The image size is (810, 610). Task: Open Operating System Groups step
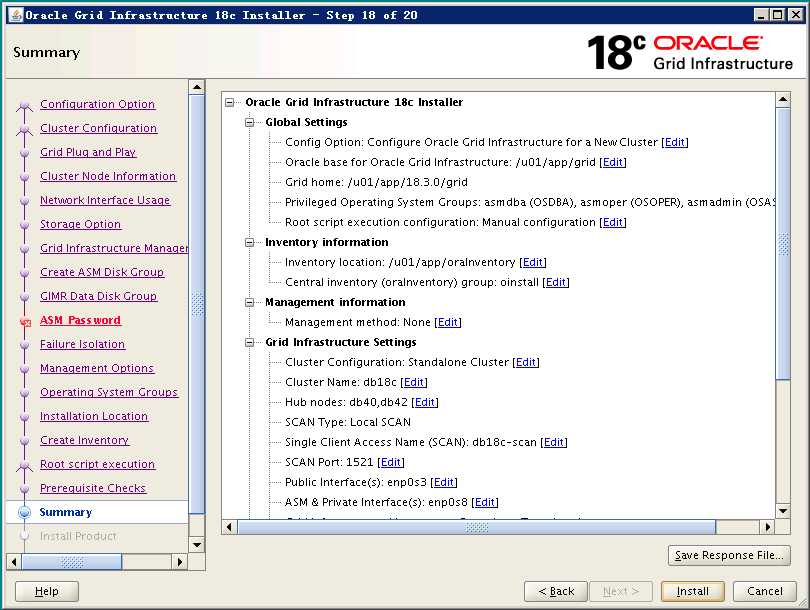tap(109, 393)
